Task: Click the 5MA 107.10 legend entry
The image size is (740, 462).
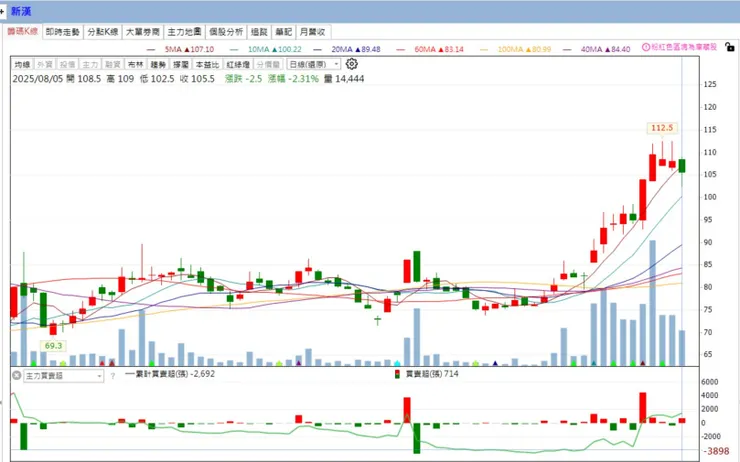Action: click(189, 49)
